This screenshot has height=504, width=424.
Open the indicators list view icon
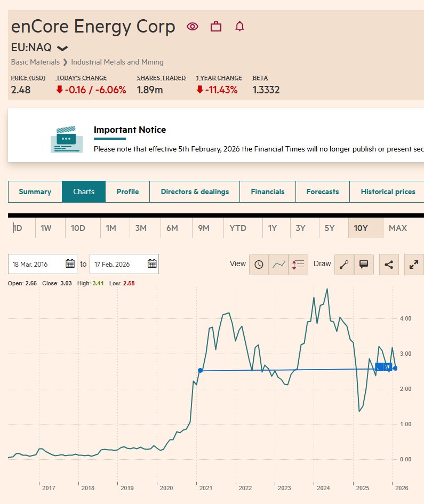point(298,265)
